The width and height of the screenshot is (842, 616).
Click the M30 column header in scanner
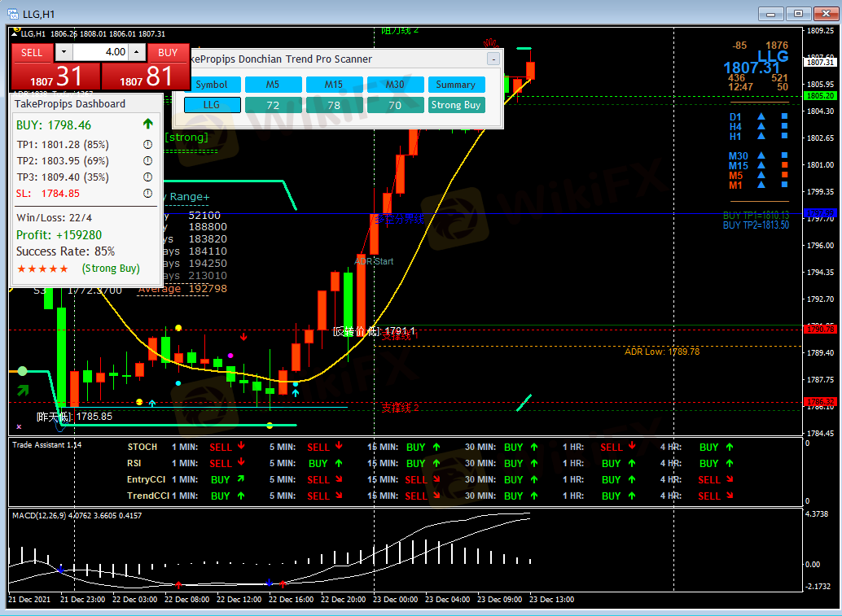[x=395, y=85]
